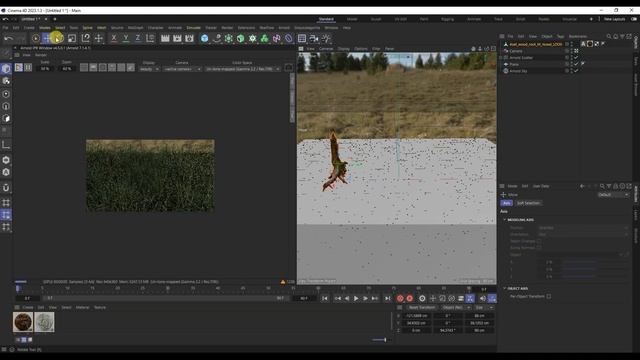The height and width of the screenshot is (360, 640).
Task: Jump to the animation start
Action: click(324, 298)
